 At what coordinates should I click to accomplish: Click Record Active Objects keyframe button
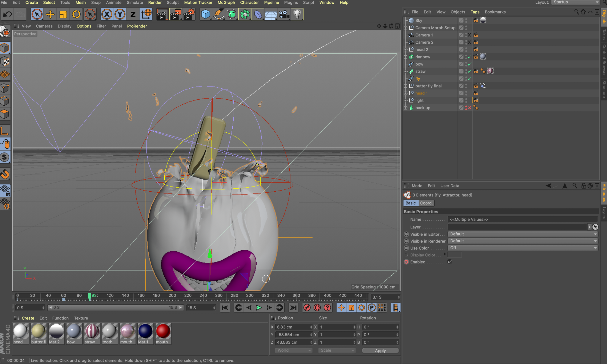coord(307,308)
